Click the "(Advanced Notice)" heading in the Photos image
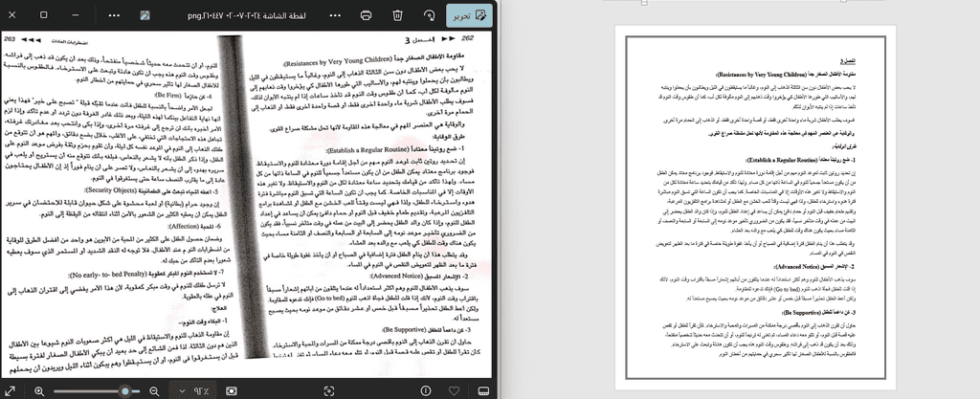Image resolution: width=980 pixels, height=399 pixels. point(397,276)
